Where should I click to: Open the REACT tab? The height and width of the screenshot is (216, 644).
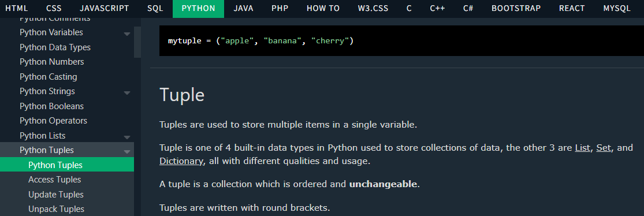point(572,8)
